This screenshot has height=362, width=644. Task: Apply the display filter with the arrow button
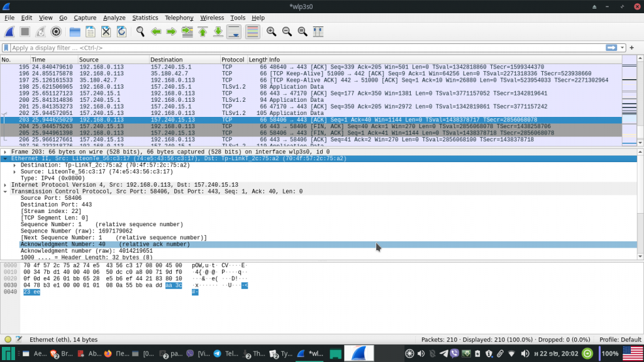click(611, 47)
